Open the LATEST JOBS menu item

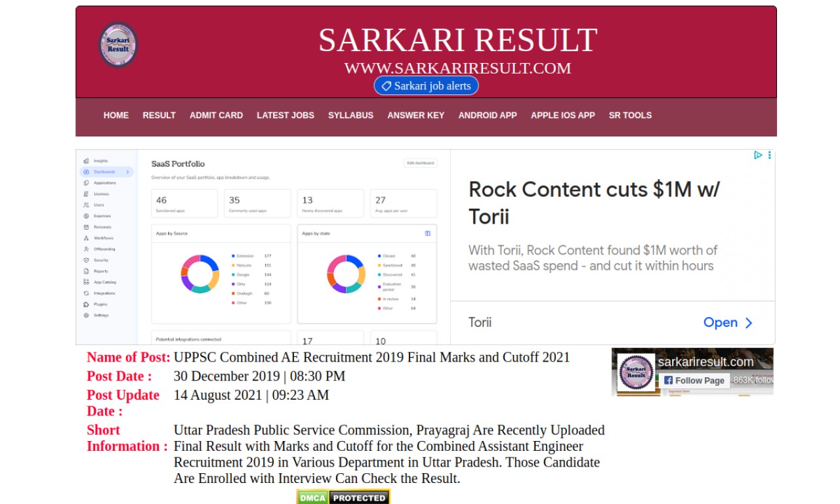point(285,115)
